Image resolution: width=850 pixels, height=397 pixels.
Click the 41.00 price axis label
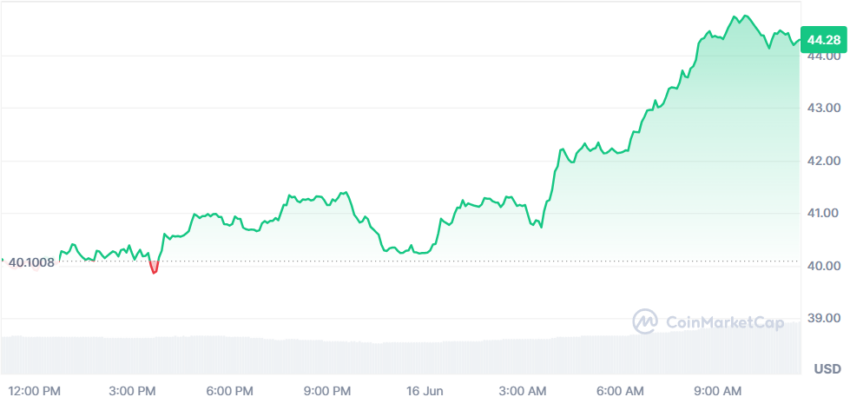click(823, 213)
